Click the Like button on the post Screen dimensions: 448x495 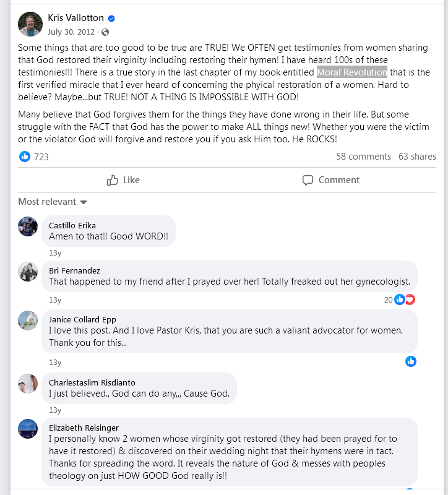(123, 180)
